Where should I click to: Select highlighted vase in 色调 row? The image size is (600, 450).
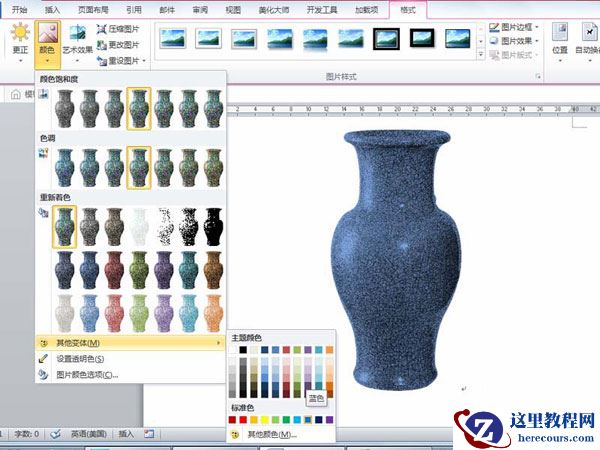139,168
